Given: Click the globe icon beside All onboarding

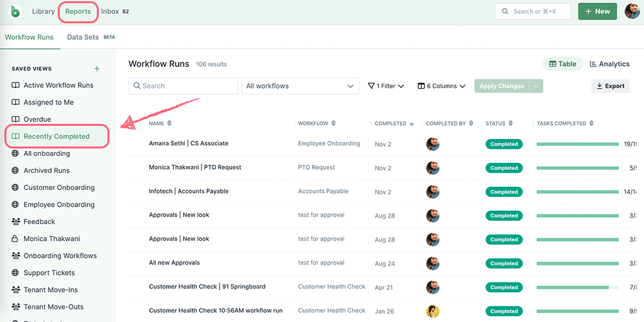Looking at the screenshot, I should click(x=15, y=153).
